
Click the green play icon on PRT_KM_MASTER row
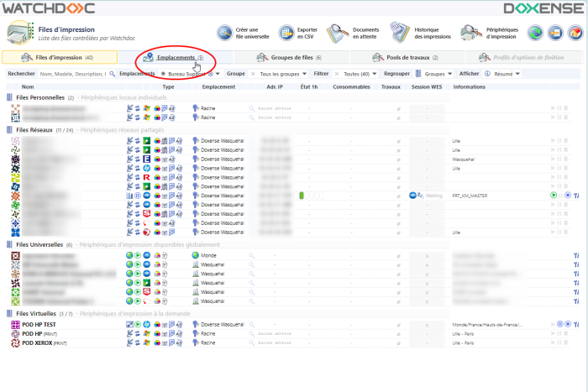tap(554, 195)
